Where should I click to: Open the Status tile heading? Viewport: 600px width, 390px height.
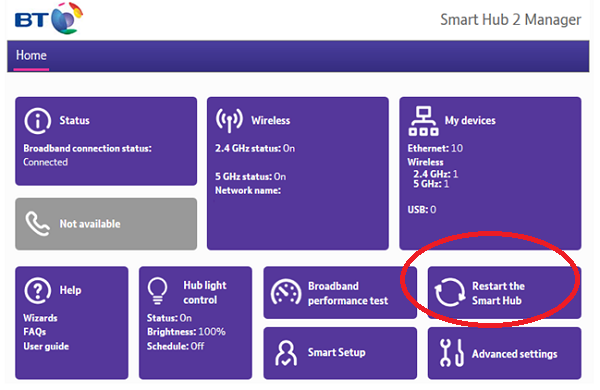74,121
